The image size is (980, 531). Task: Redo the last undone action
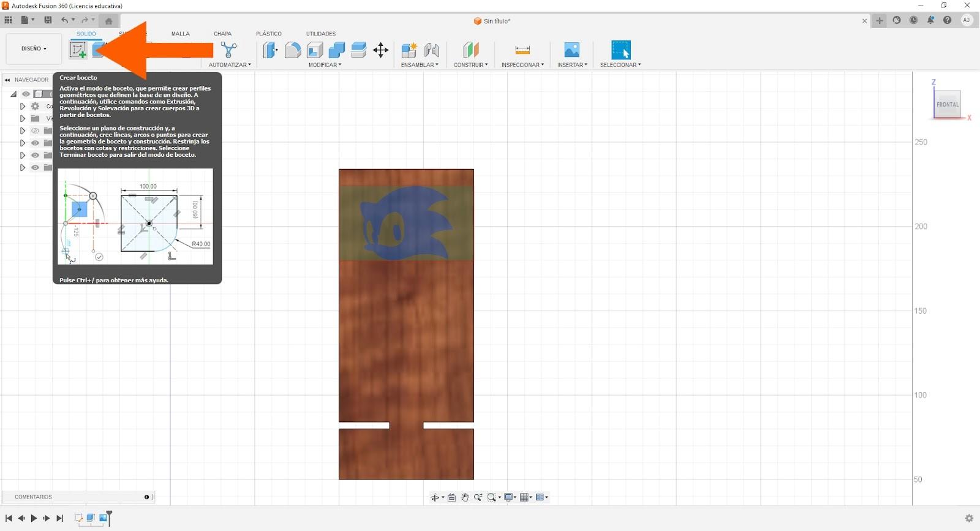(x=85, y=20)
